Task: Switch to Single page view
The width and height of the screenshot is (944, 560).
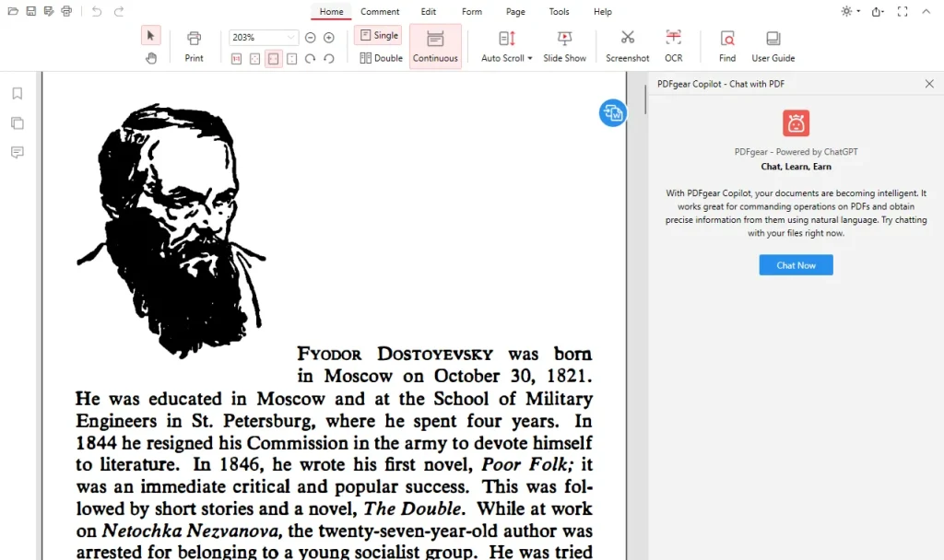Action: pyautogui.click(x=379, y=36)
